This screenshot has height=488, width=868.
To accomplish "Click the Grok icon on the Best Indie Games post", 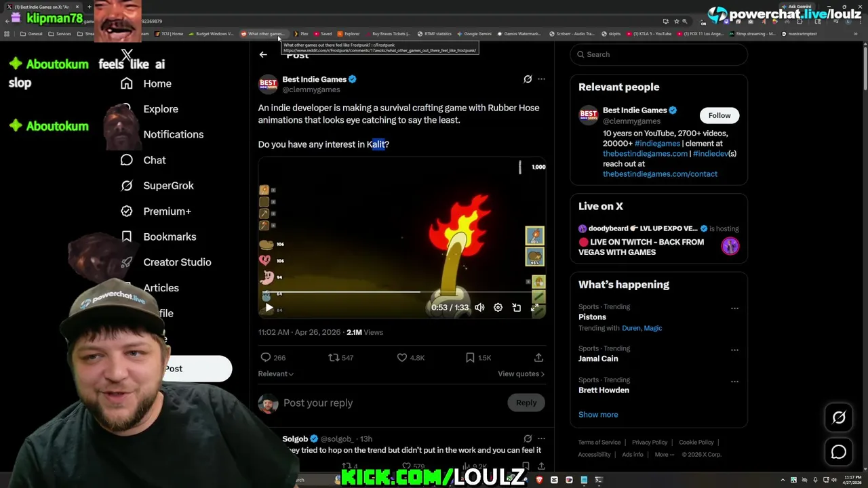I will pyautogui.click(x=528, y=79).
